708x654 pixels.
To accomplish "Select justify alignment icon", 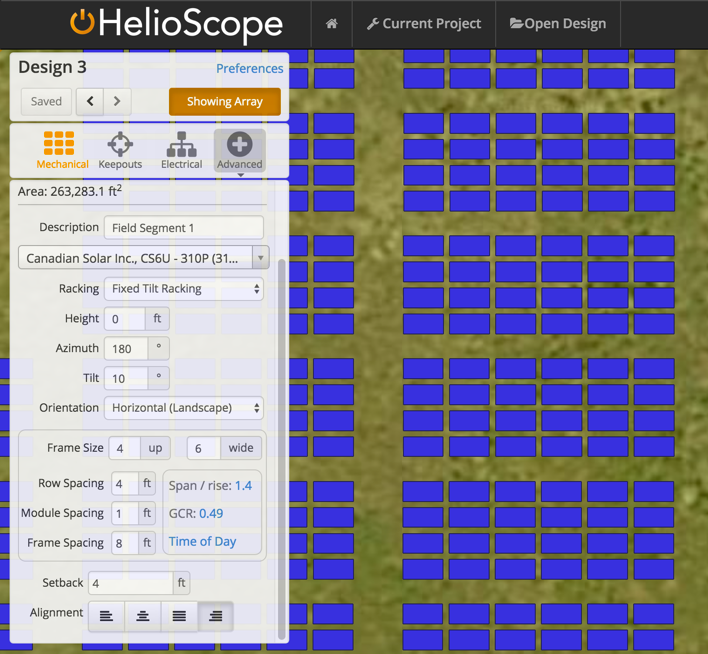I will coord(179,616).
